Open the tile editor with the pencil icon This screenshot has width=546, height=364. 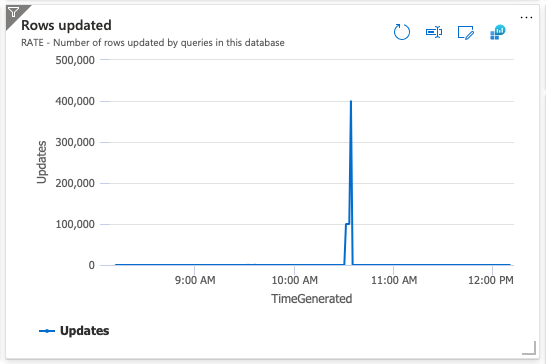tap(466, 33)
